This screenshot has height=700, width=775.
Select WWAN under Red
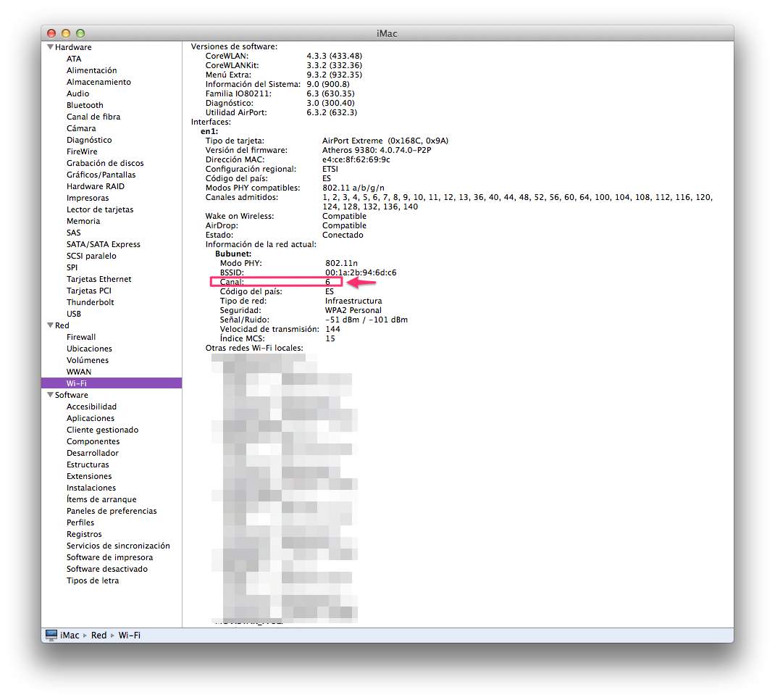click(x=79, y=372)
